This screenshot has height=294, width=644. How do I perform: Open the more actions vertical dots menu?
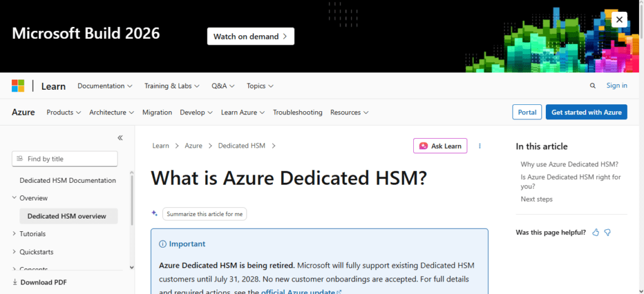coord(480,146)
